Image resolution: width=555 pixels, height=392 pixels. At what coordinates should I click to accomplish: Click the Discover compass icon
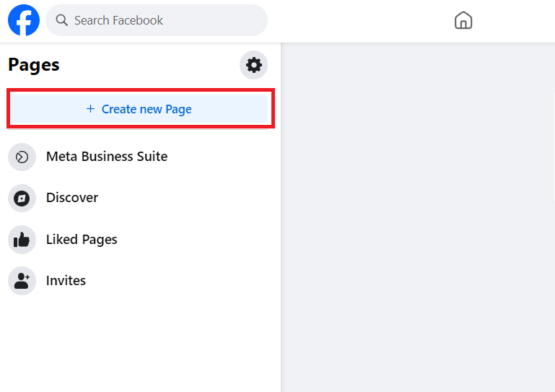click(22, 199)
